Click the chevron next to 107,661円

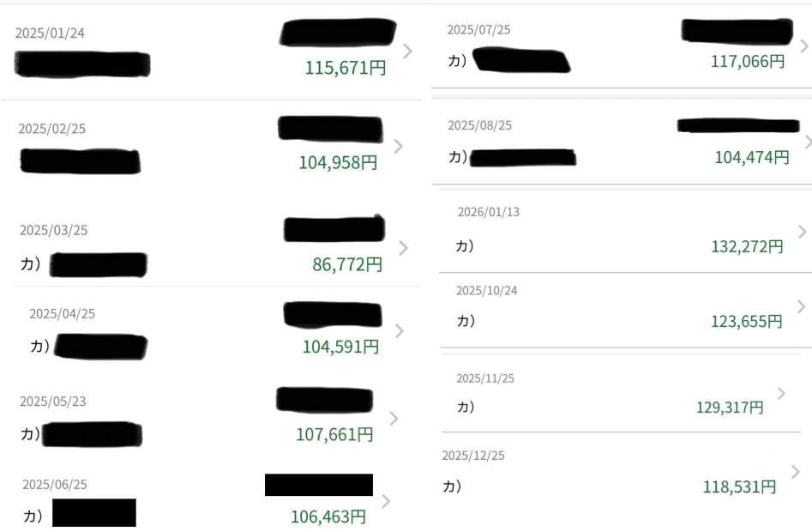pos(394,418)
